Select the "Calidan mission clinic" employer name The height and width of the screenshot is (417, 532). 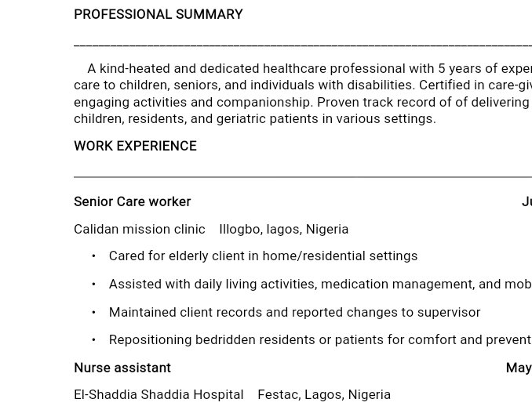click(139, 229)
